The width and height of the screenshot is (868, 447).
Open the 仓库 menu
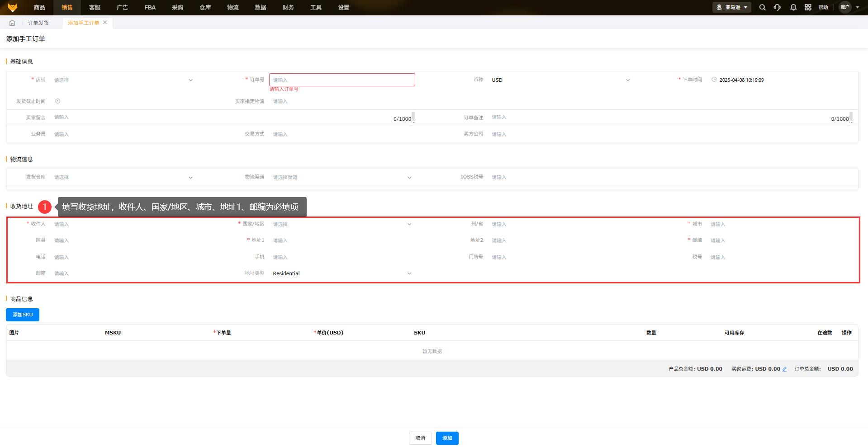click(205, 8)
